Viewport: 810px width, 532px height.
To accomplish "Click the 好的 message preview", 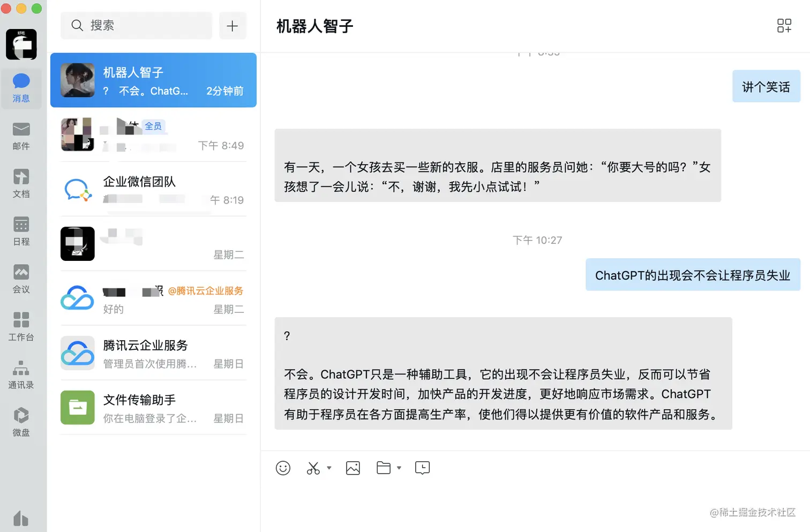I will point(114,309).
